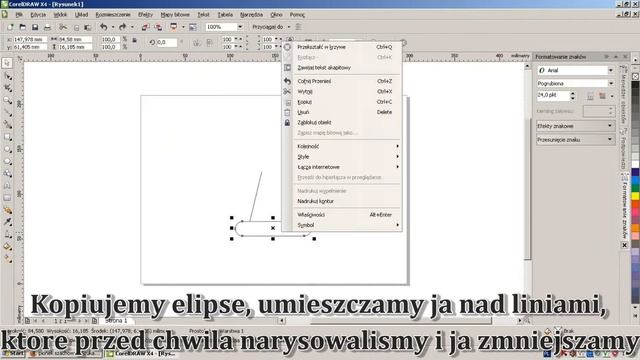This screenshot has height=360, width=640.
Task: Toggle the lock ratio padlock button
Action: [x=135, y=41]
